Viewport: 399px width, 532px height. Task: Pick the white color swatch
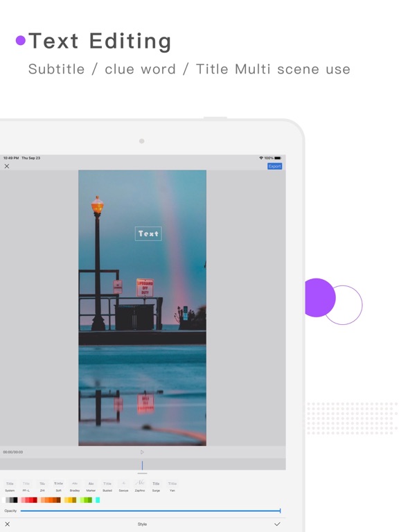[3, 499]
